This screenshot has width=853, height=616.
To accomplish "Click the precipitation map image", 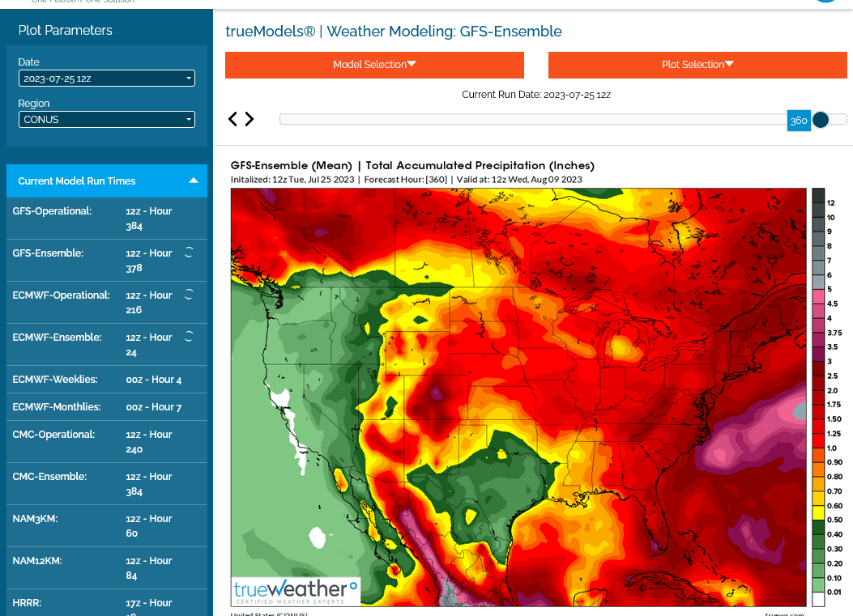I will pyautogui.click(x=518, y=397).
